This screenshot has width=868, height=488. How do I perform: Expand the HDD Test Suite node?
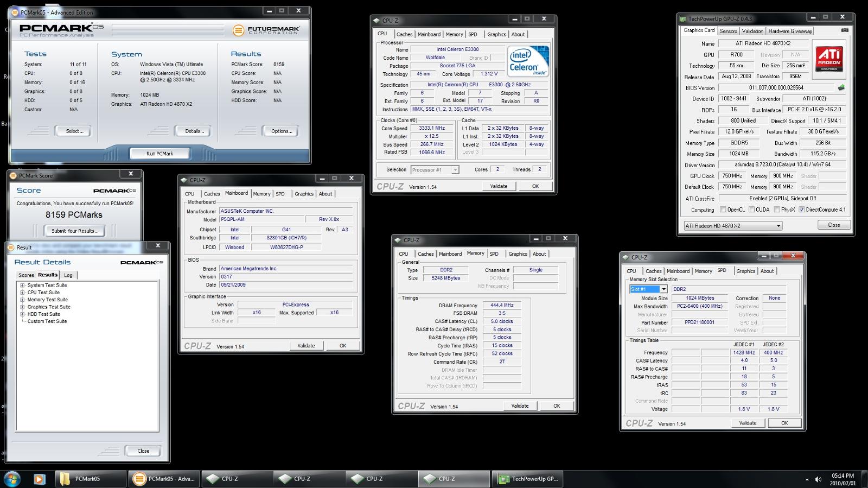click(23, 314)
